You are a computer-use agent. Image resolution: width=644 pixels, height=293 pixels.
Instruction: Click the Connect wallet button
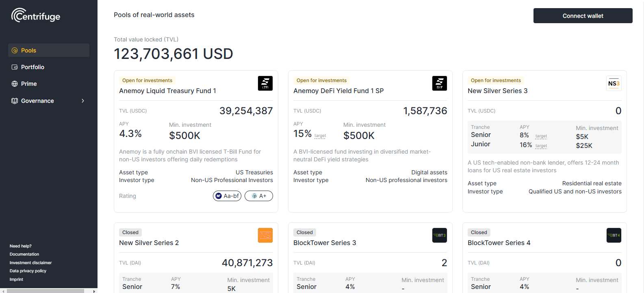[x=583, y=16]
